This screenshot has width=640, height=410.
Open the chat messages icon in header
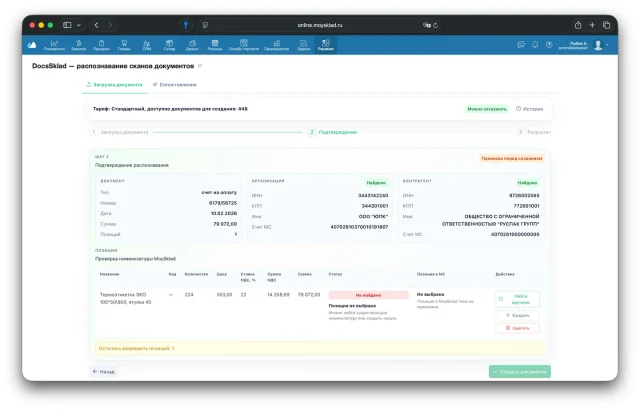(521, 45)
